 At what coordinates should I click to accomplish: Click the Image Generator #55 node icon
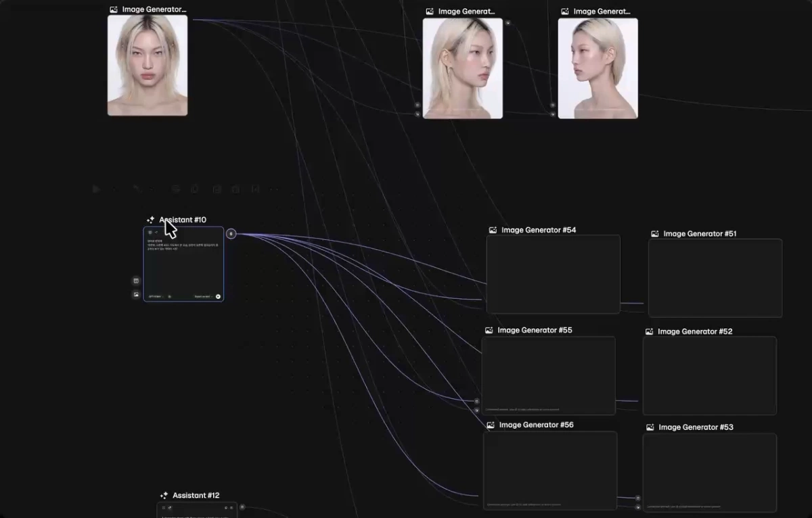(x=489, y=330)
